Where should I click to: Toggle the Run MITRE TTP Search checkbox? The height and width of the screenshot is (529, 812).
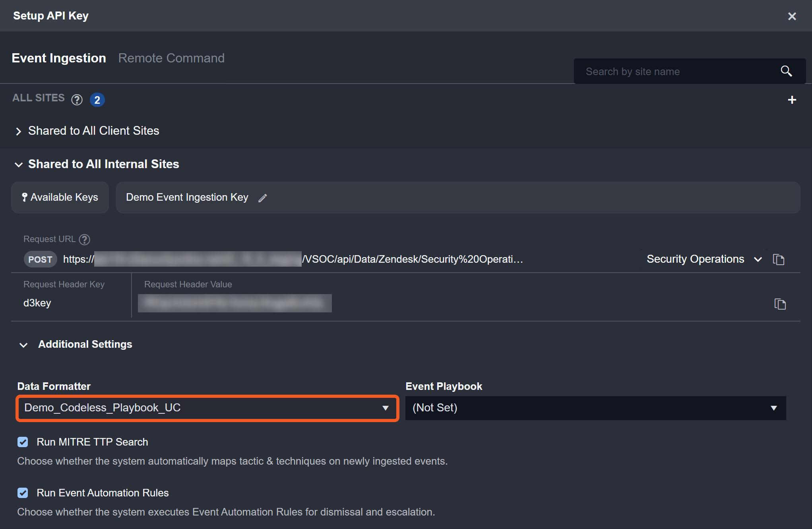click(23, 442)
